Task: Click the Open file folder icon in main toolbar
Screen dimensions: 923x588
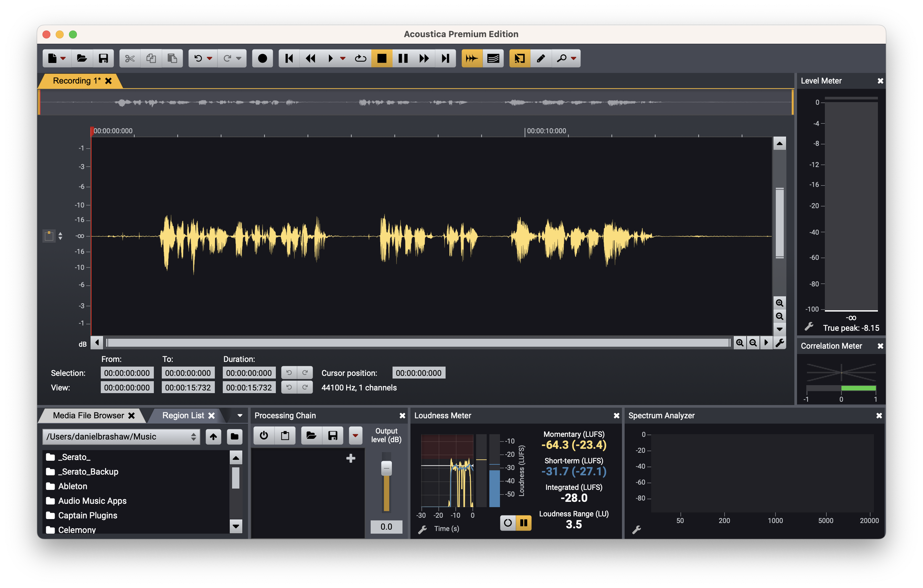Action: (82, 58)
